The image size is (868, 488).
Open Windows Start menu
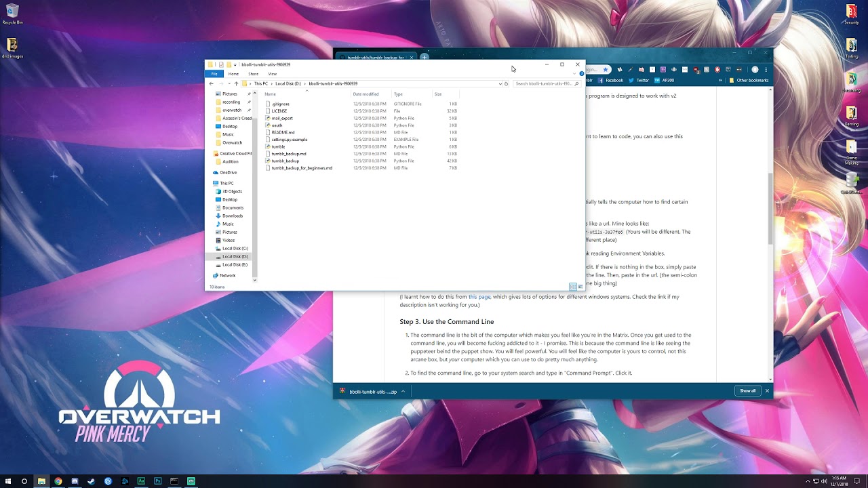pyautogui.click(x=8, y=481)
